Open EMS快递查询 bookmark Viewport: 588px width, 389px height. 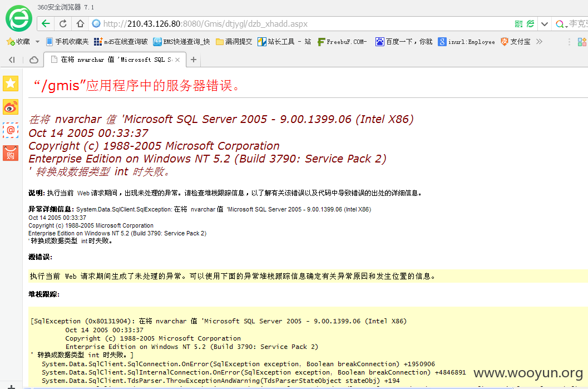coord(181,42)
